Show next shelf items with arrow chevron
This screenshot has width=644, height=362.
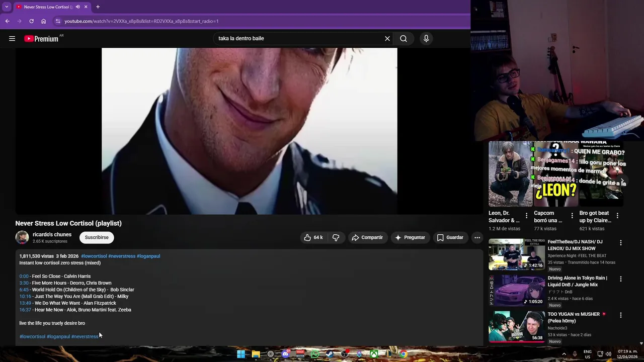pyautogui.click(x=623, y=181)
